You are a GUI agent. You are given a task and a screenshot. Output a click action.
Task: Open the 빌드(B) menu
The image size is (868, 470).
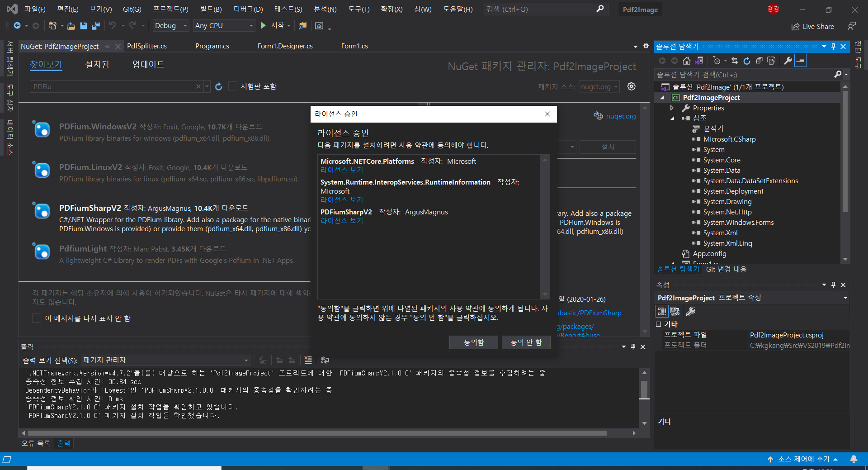(211, 9)
